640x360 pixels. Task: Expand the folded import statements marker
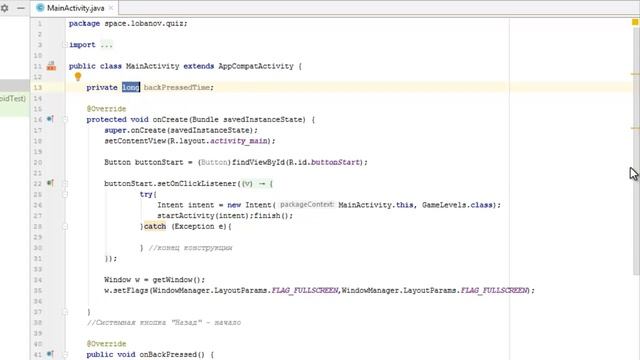tap(65, 44)
